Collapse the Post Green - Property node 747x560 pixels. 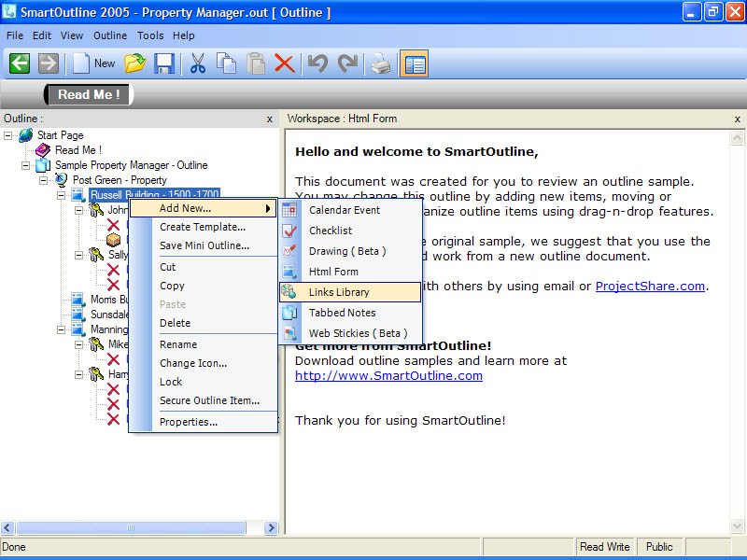[43, 180]
